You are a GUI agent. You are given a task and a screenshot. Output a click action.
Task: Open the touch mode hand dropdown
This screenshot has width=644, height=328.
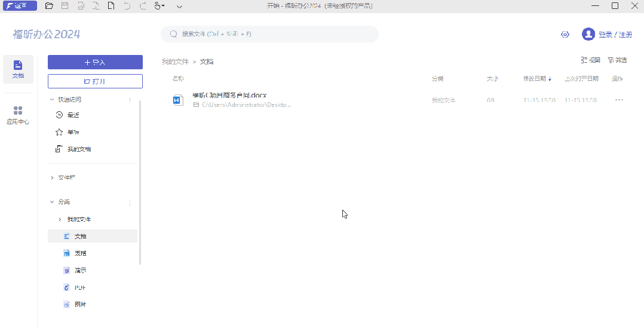tap(160, 6)
